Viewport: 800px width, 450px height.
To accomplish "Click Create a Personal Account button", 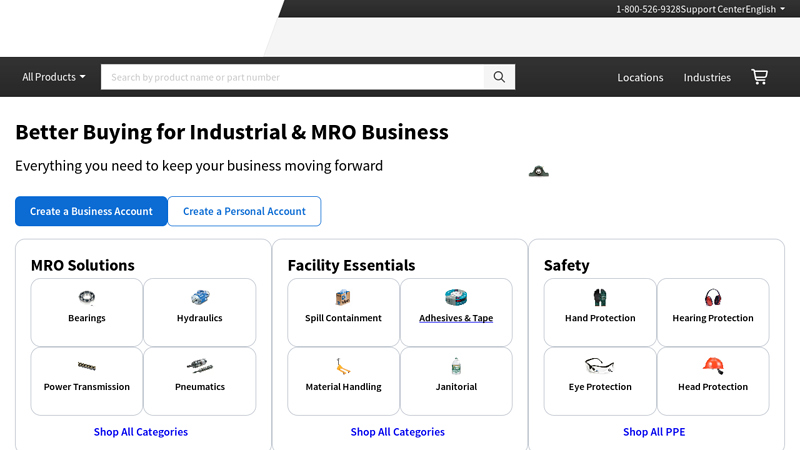I will click(x=244, y=211).
